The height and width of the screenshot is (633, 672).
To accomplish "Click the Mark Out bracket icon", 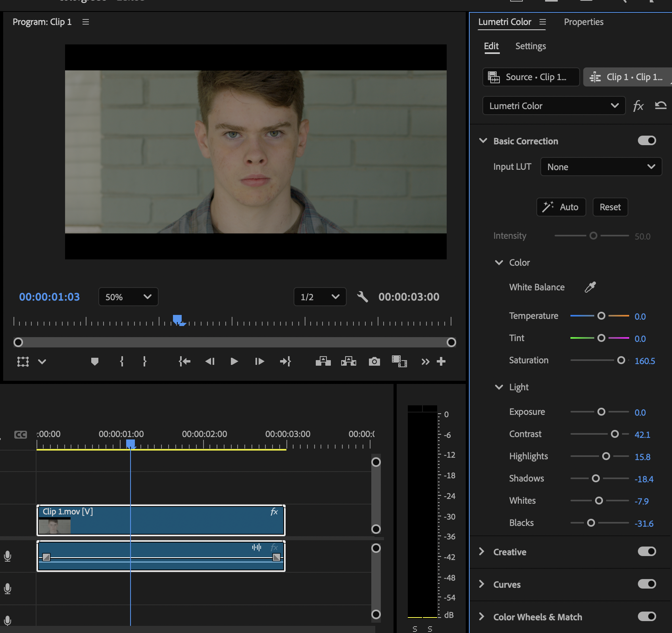I will [145, 361].
